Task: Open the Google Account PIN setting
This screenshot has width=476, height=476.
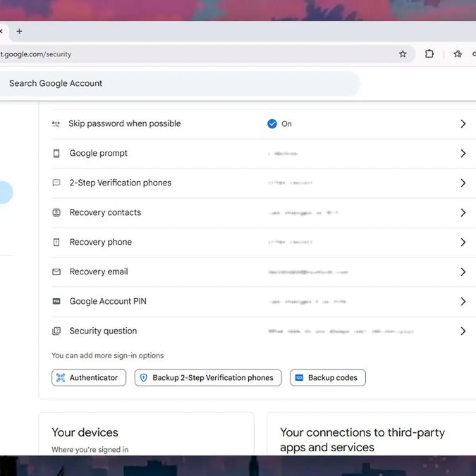Action: pos(264,301)
